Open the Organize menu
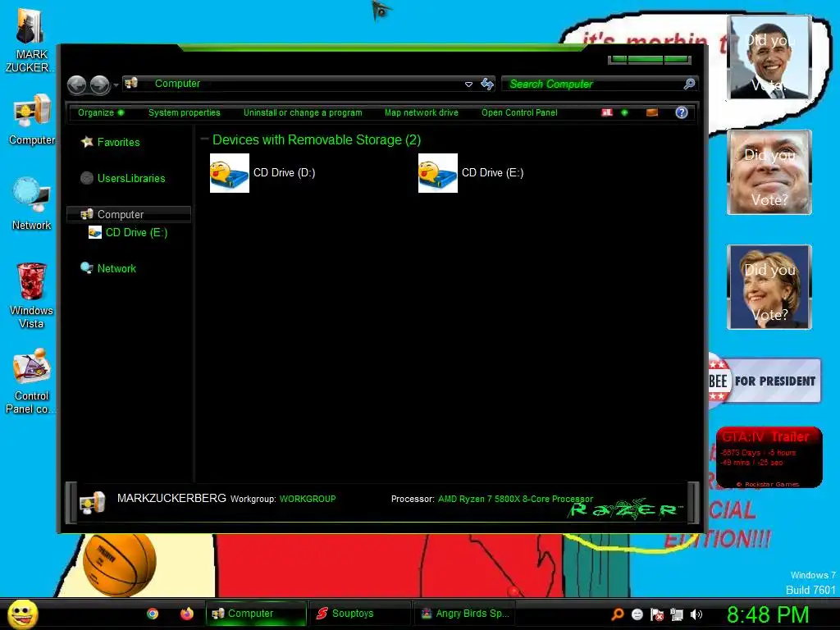Image resolution: width=840 pixels, height=630 pixels. (x=101, y=112)
